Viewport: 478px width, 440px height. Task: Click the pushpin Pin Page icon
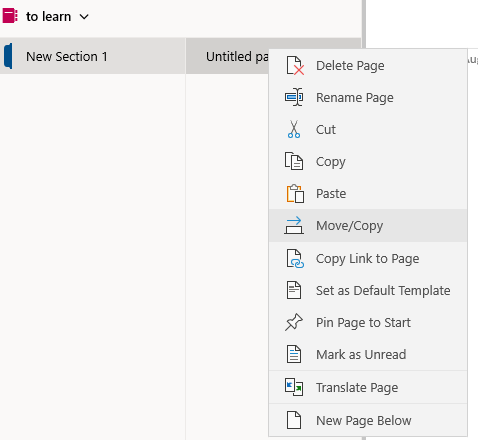click(x=294, y=322)
